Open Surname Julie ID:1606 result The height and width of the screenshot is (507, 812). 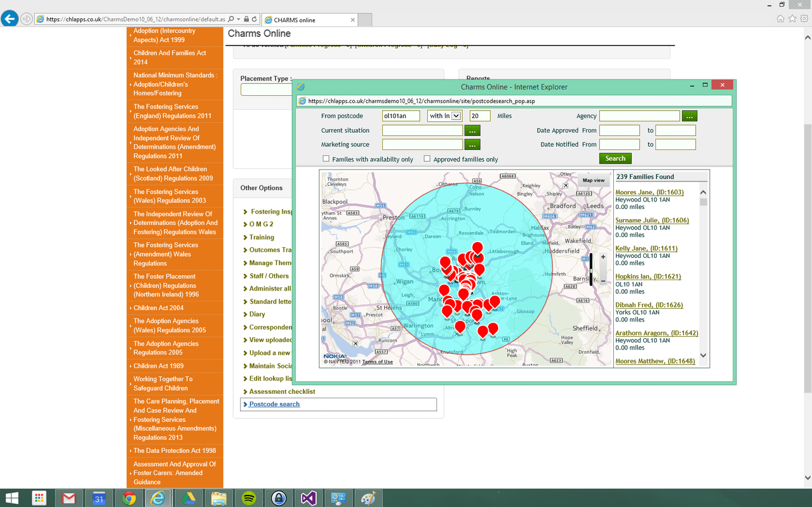coord(652,220)
